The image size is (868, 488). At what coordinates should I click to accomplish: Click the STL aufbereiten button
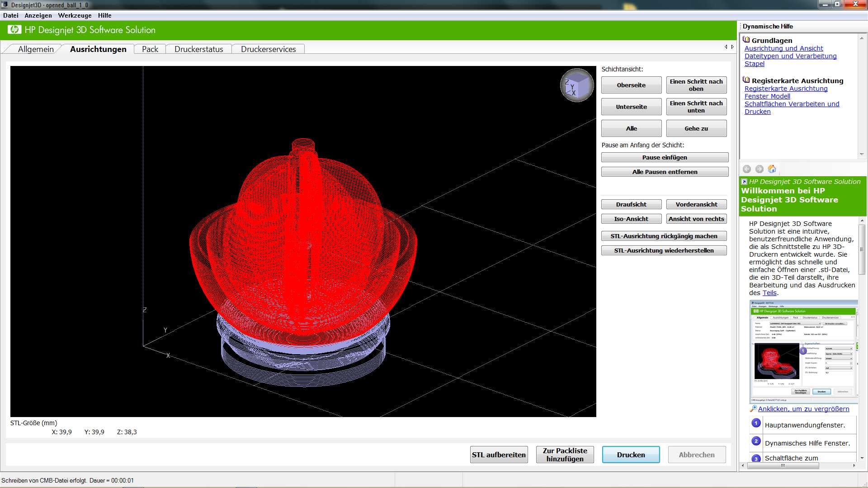pos(499,455)
